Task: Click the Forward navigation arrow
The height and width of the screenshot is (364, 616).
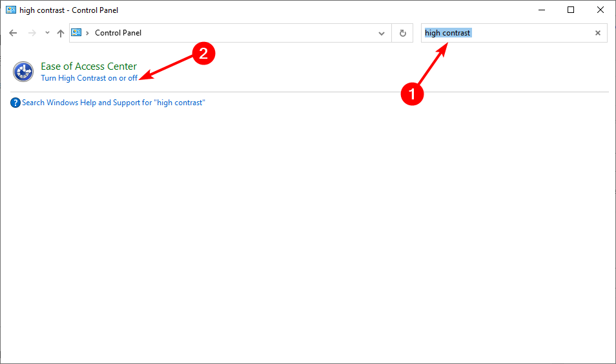Action: tap(32, 33)
